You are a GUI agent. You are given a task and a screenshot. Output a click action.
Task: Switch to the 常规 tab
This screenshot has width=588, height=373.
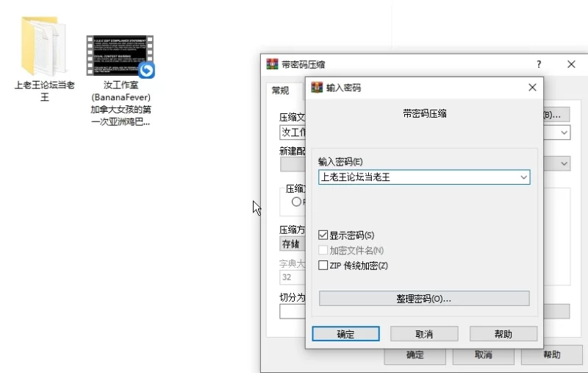281,90
